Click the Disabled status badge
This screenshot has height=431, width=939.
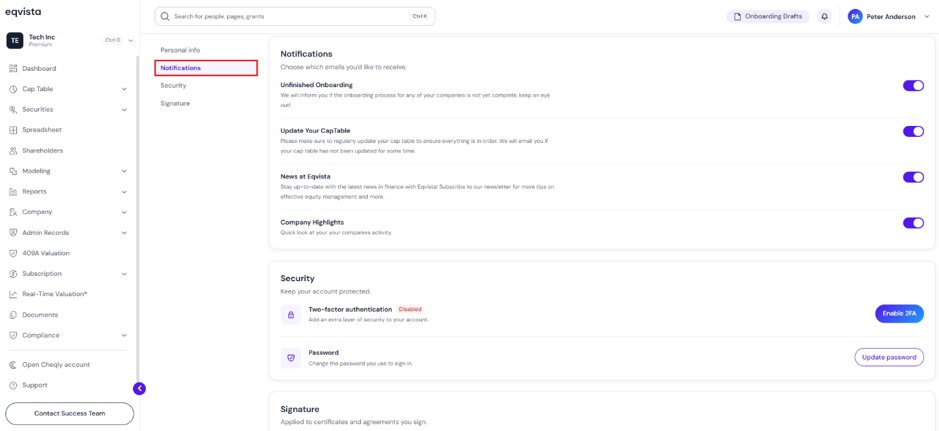point(410,309)
